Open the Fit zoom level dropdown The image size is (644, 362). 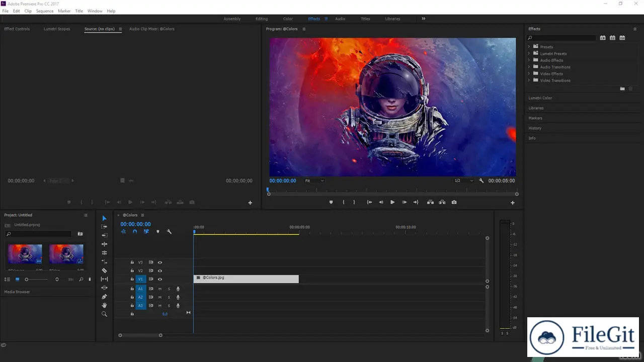(314, 180)
